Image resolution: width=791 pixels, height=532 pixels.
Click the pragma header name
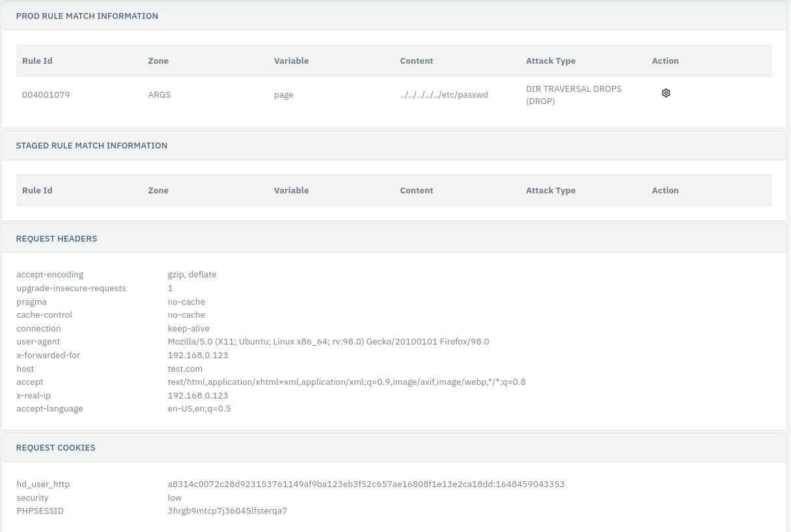[32, 302]
